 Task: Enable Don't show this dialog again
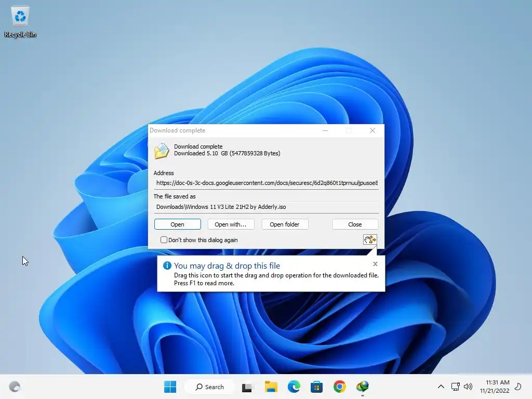[164, 240]
